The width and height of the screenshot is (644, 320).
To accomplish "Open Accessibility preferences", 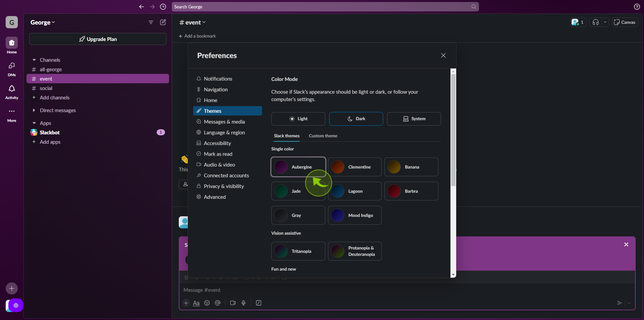I will (227, 143).
